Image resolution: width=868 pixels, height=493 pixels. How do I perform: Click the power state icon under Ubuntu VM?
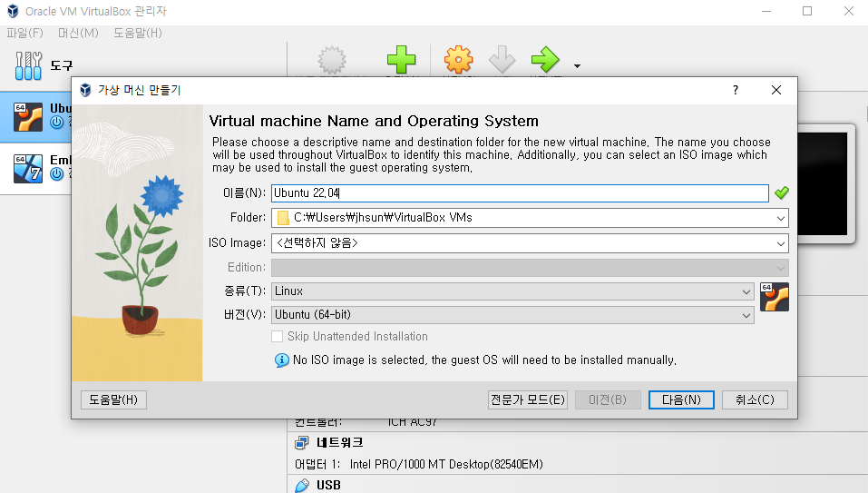[57, 123]
